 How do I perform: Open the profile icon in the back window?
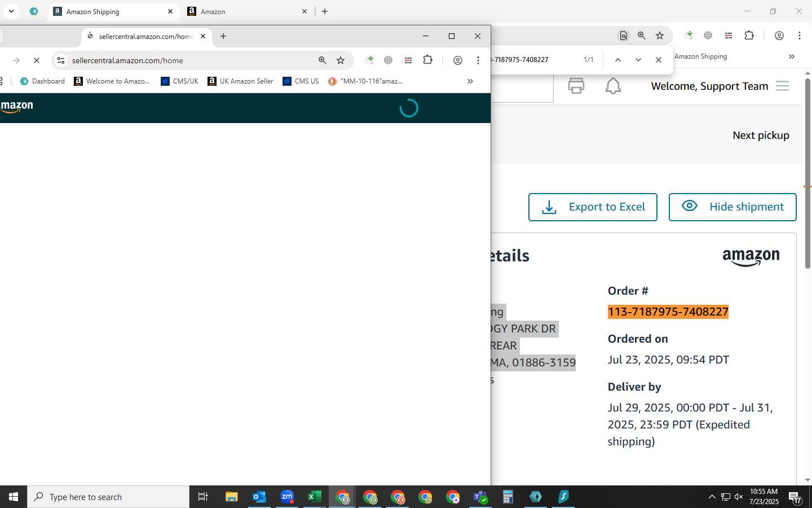pos(779,36)
